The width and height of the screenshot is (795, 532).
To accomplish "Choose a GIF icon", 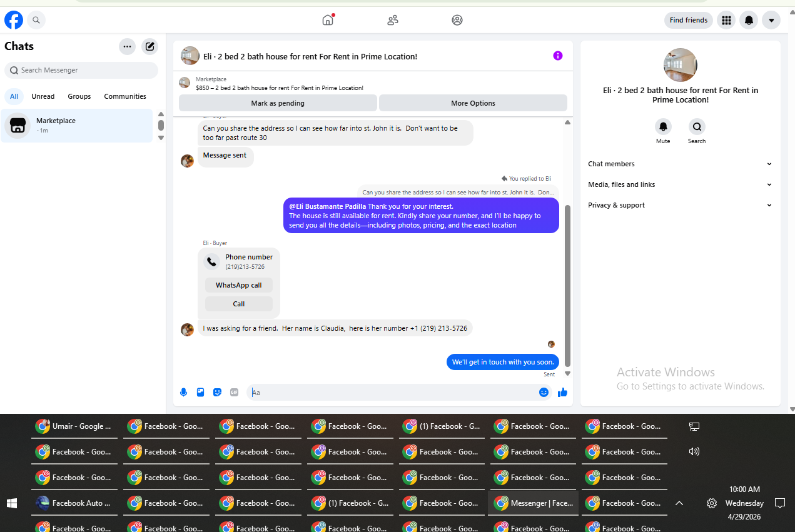I will [x=235, y=393].
